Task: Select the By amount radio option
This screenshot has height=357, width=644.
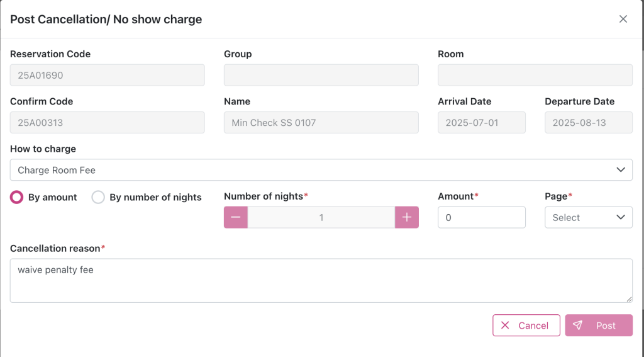Action: (x=18, y=197)
